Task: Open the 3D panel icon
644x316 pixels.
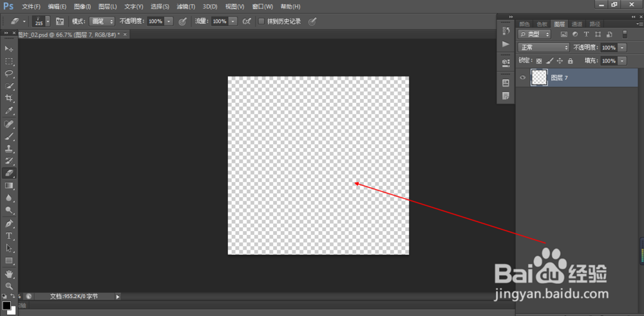Action: (506, 62)
